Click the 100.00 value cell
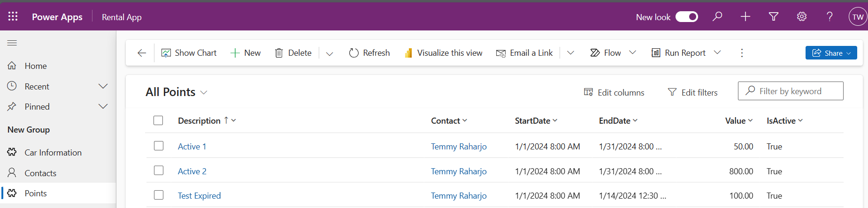 741,196
